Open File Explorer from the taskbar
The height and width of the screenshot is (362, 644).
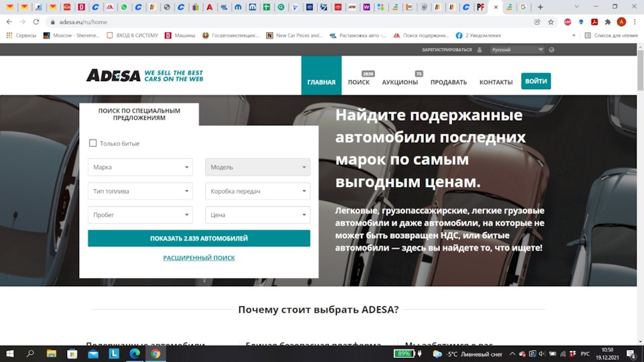coord(52,353)
